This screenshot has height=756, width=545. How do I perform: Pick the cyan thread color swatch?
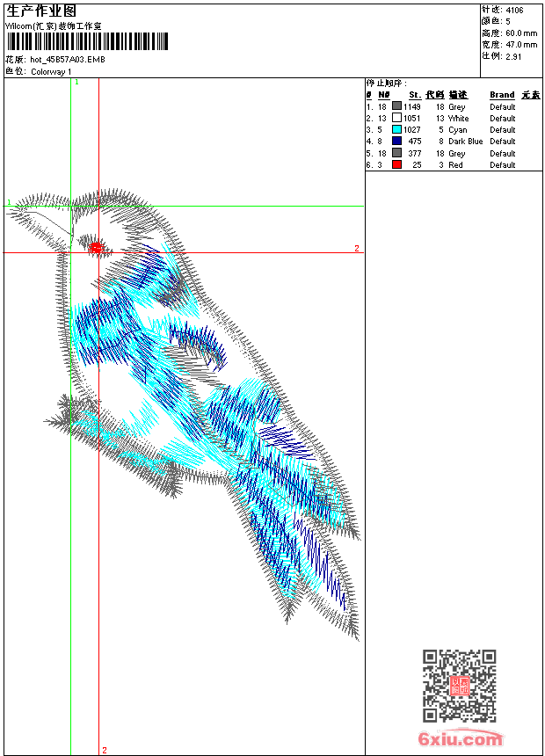click(x=396, y=129)
